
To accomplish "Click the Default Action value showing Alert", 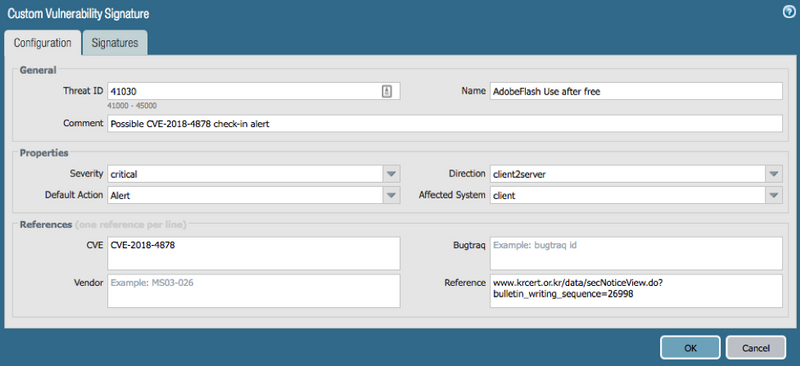I will click(245, 195).
